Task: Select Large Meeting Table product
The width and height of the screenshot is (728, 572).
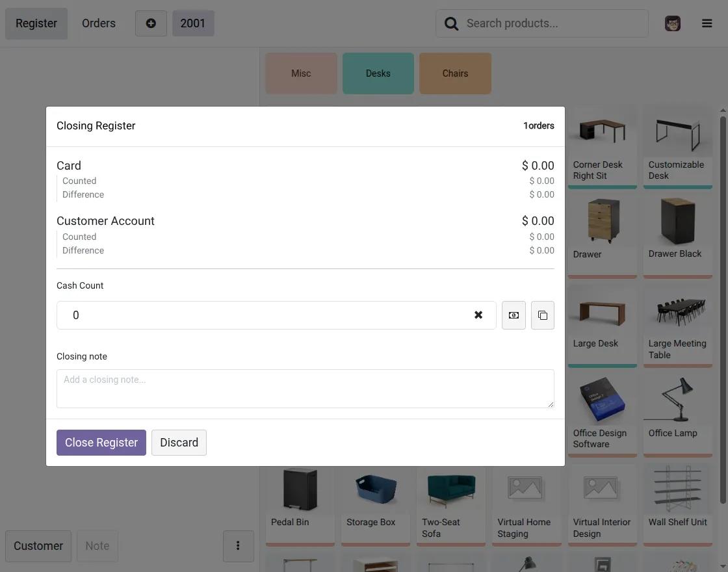Action: click(677, 326)
